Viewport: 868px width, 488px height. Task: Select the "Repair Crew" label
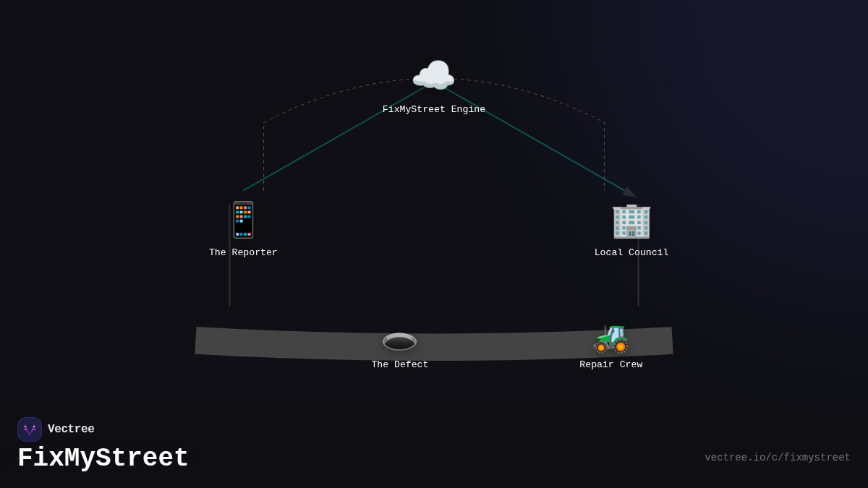611,365
